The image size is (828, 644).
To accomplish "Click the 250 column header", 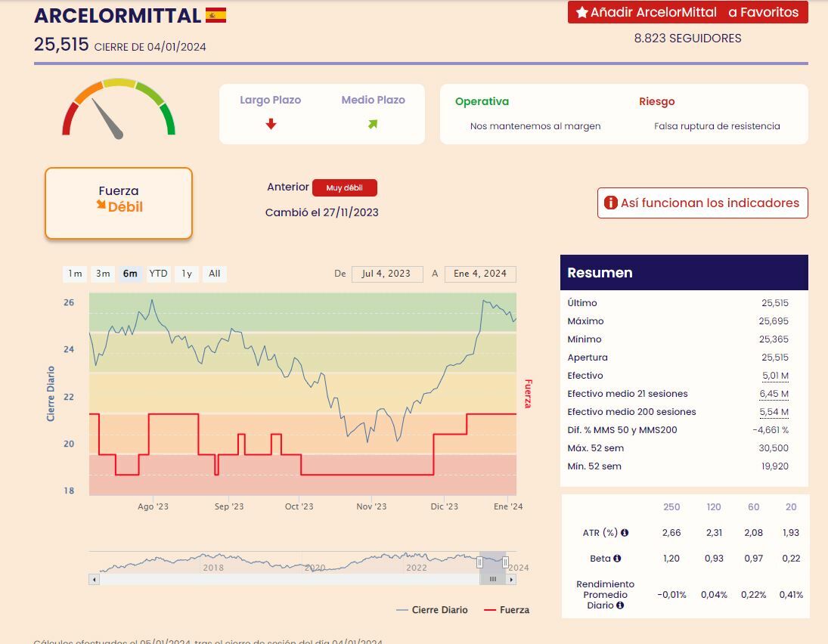I will tap(671, 506).
